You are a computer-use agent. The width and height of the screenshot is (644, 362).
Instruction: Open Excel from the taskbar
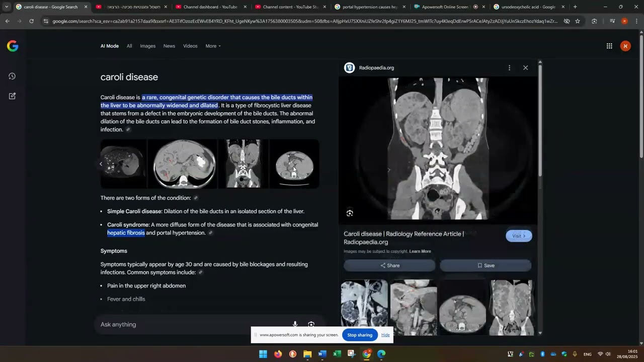(x=337, y=354)
